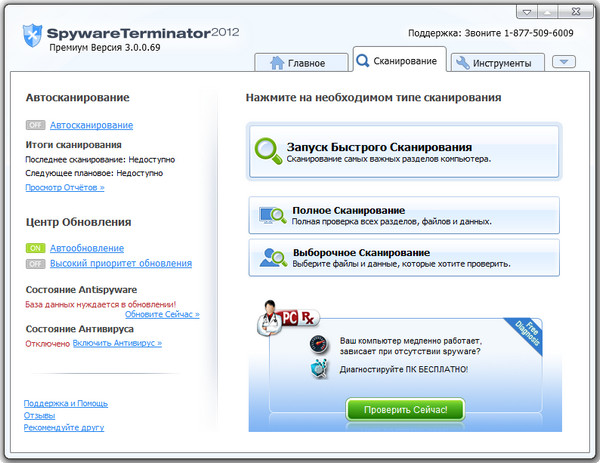
Task: Toggle the Автообновление ON switch
Action: [36, 247]
